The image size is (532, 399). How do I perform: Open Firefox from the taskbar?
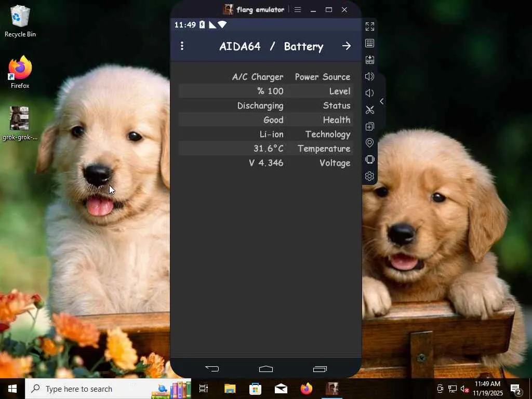307,389
